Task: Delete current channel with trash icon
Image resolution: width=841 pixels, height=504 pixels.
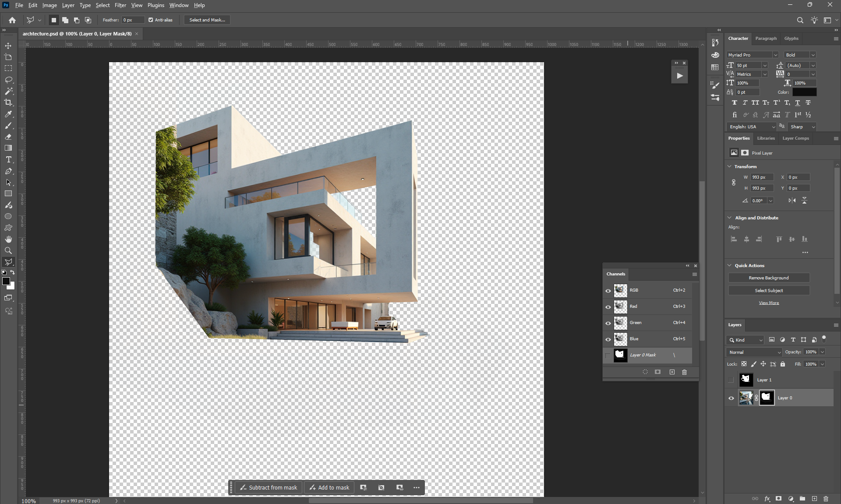Action: click(x=684, y=372)
